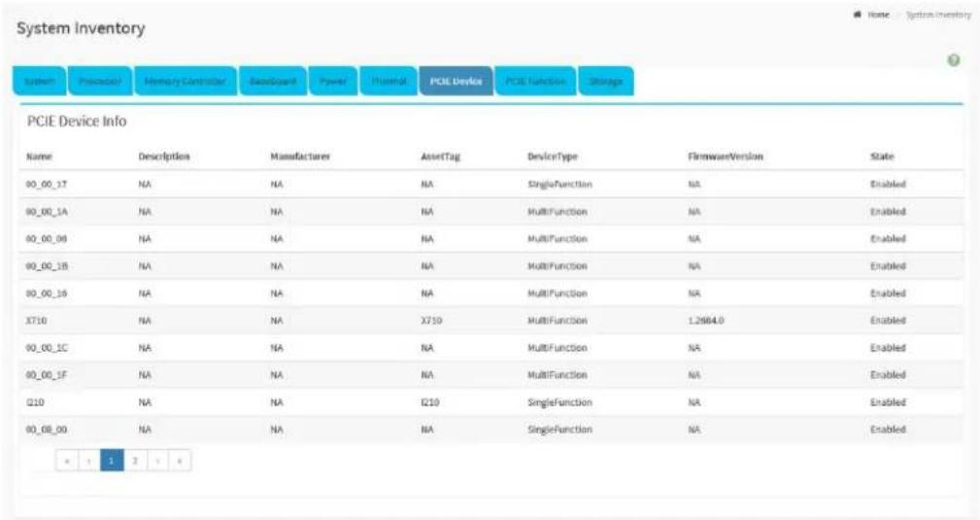Click Enabled state in the I210 row
Screen dimensions: 980x520
click(888, 403)
